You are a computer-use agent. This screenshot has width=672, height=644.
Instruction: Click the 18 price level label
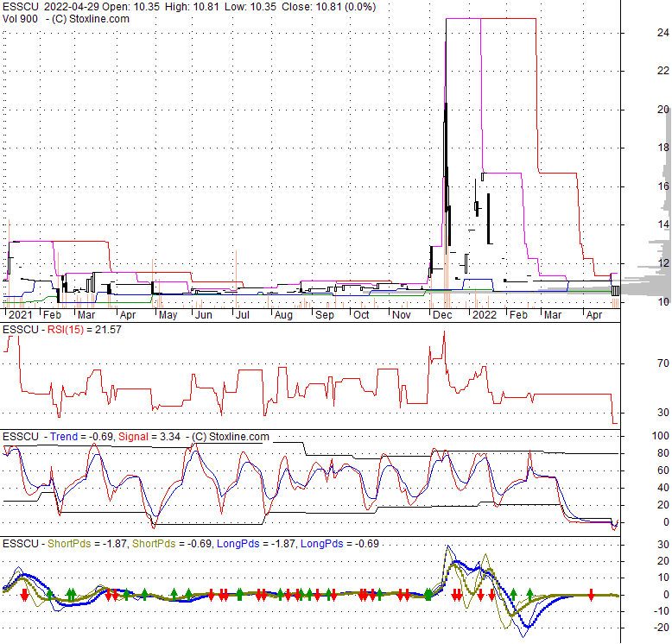[x=663, y=148]
